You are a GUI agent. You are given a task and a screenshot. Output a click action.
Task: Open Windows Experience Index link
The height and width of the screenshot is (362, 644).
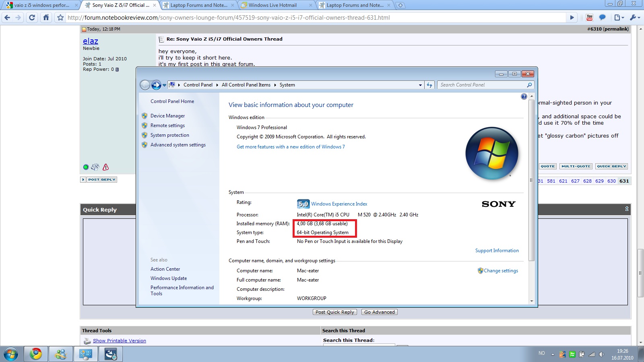tap(339, 204)
